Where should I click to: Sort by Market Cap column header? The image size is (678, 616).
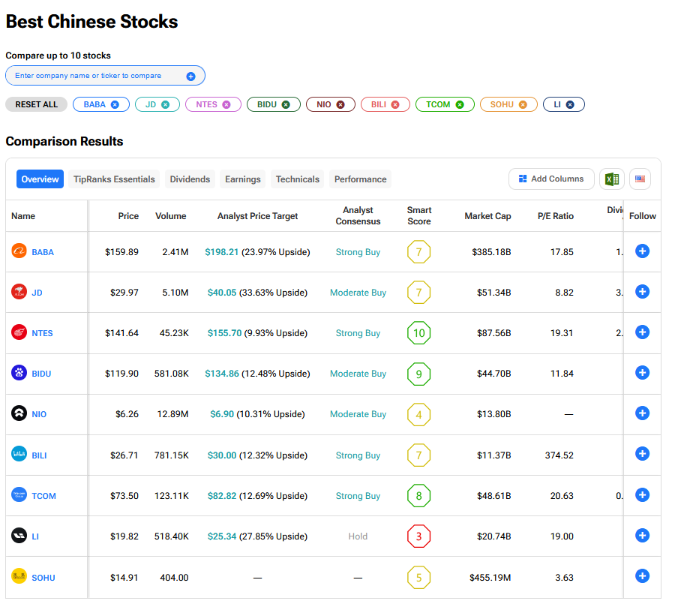tap(487, 216)
